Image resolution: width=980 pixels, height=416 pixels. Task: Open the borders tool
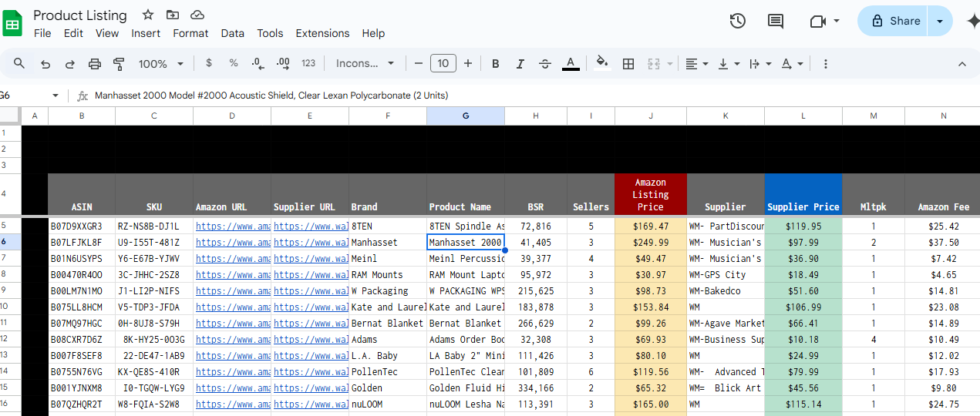pyautogui.click(x=628, y=64)
